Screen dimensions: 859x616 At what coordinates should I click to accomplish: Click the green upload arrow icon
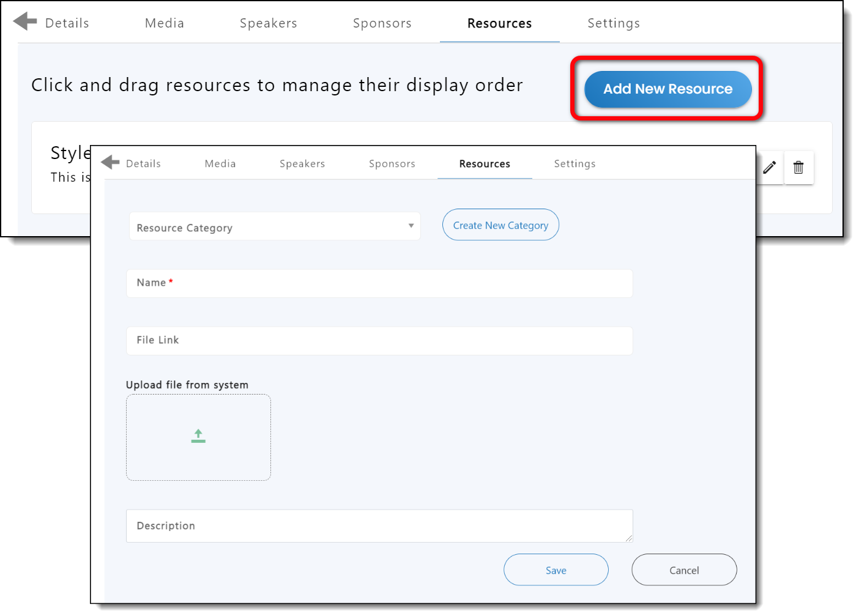(198, 436)
